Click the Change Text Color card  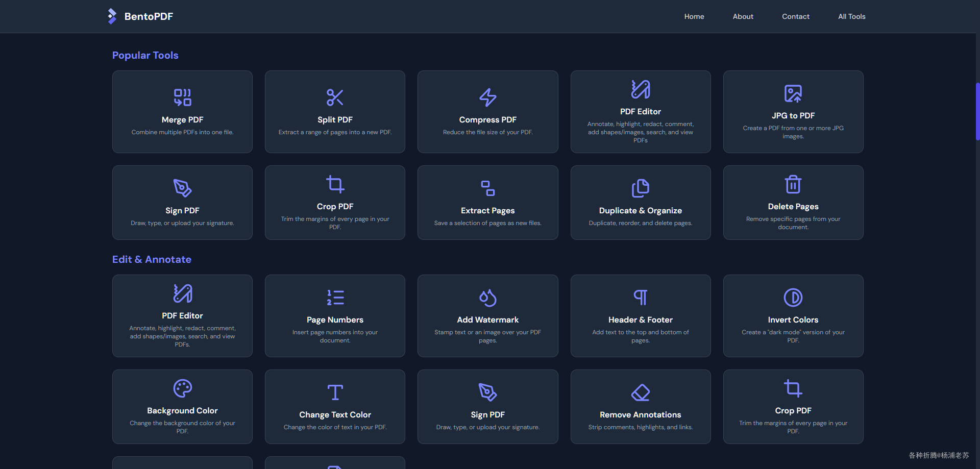point(335,407)
